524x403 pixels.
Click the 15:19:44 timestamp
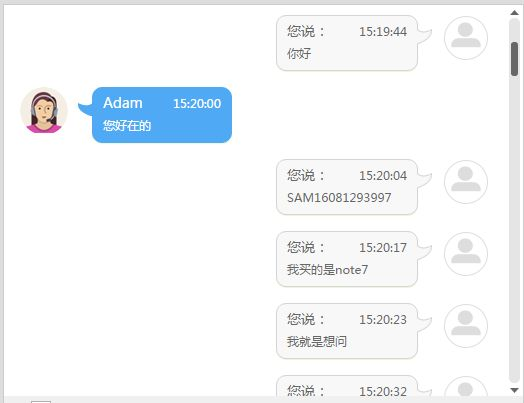pyautogui.click(x=383, y=32)
